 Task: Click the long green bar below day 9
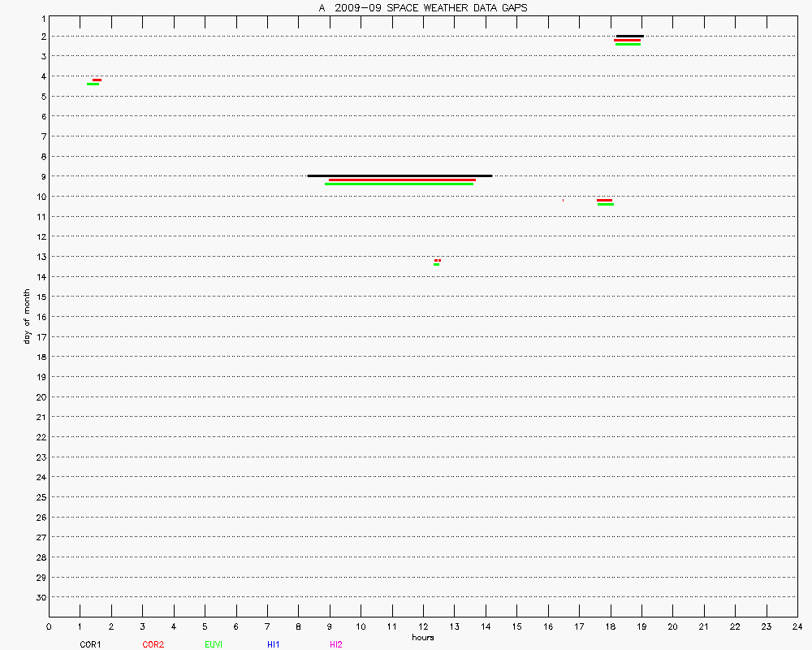pos(399,184)
